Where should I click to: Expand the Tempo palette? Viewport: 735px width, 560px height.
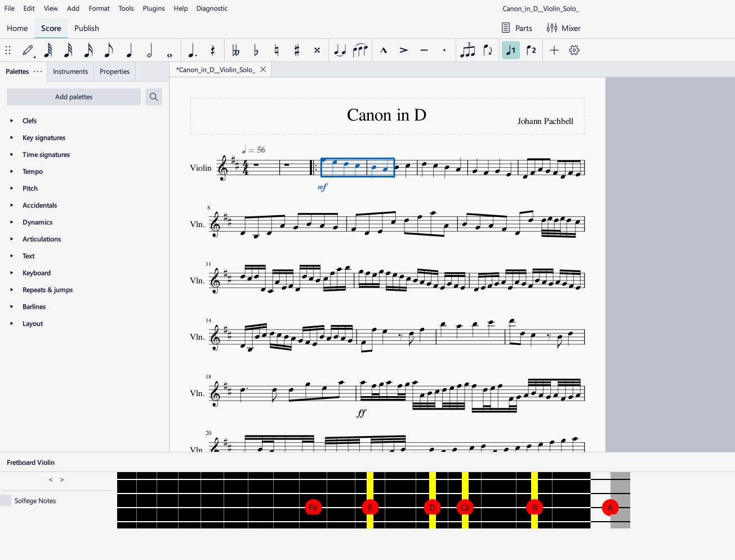11,171
